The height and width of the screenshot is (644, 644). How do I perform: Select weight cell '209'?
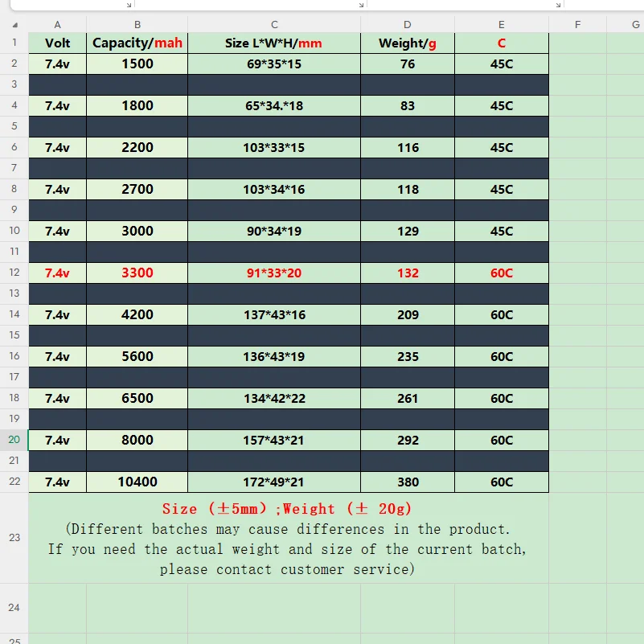tap(408, 315)
